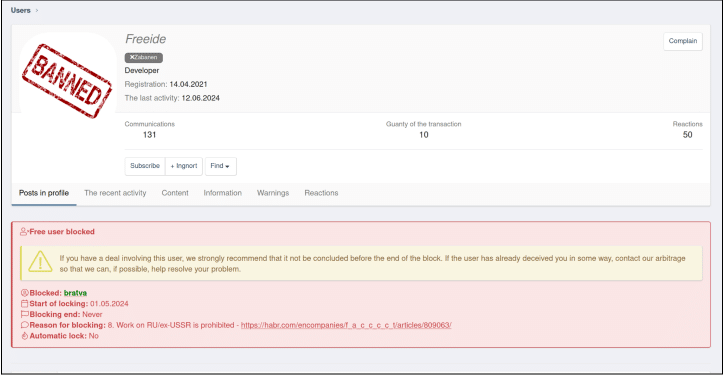Click the breadcrumb chevron after Users
This screenshot has width=724, height=377.
tap(37, 10)
